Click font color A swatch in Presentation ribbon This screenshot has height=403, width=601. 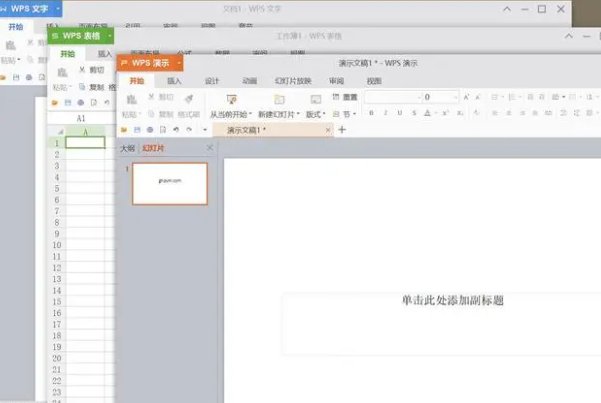coord(428,113)
